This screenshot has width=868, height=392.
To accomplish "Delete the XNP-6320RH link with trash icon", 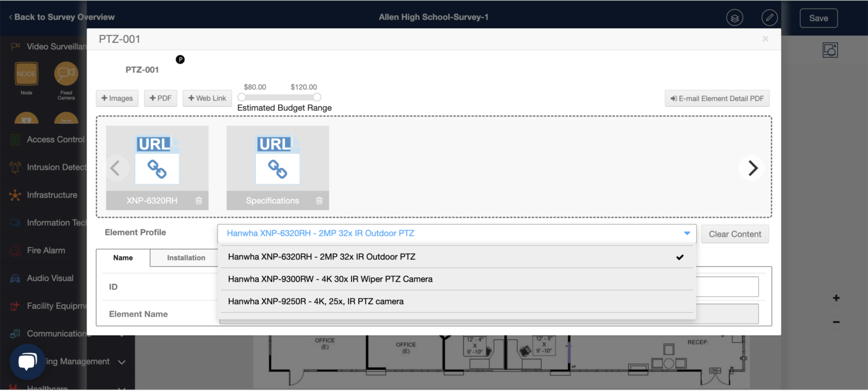I will click(199, 201).
